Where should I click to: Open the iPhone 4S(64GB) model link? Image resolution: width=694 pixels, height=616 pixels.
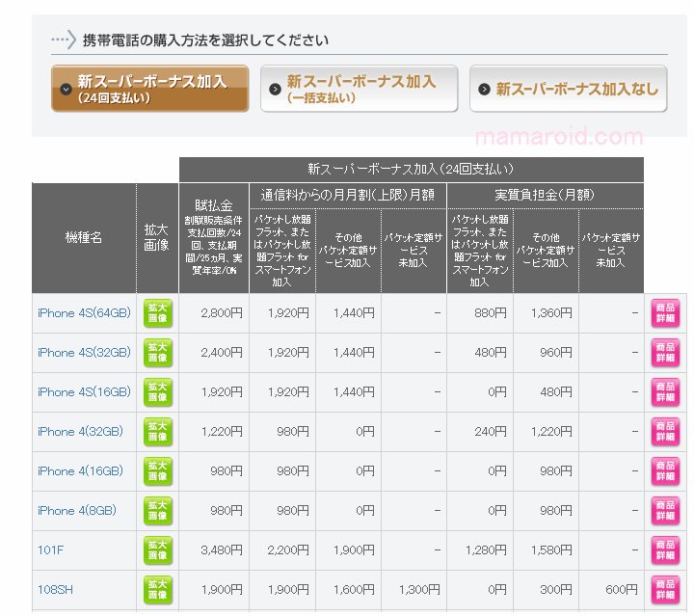[84, 313]
